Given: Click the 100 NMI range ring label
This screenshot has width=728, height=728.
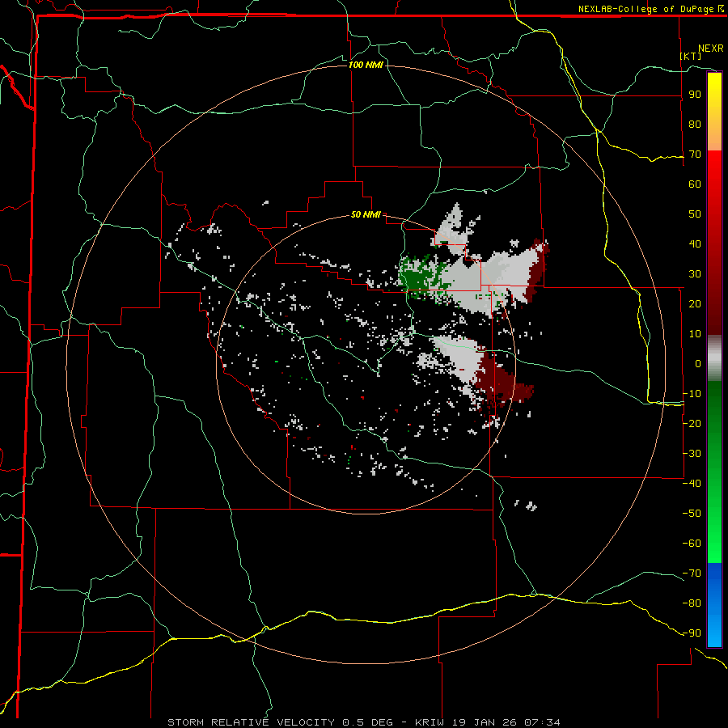Looking at the screenshot, I should (366, 65).
